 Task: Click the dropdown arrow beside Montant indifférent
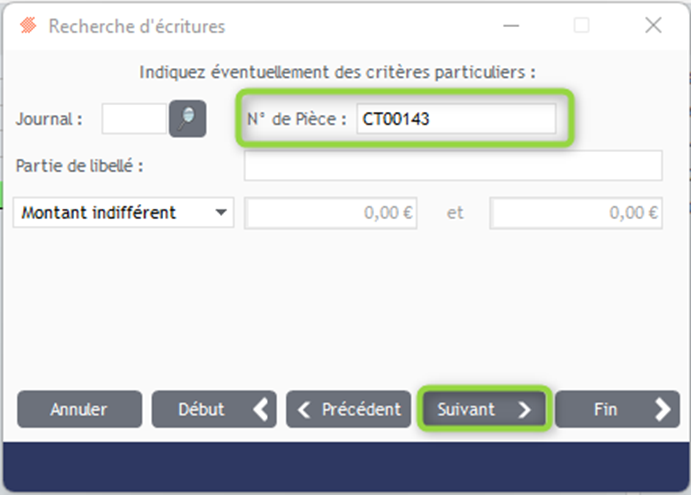(221, 212)
